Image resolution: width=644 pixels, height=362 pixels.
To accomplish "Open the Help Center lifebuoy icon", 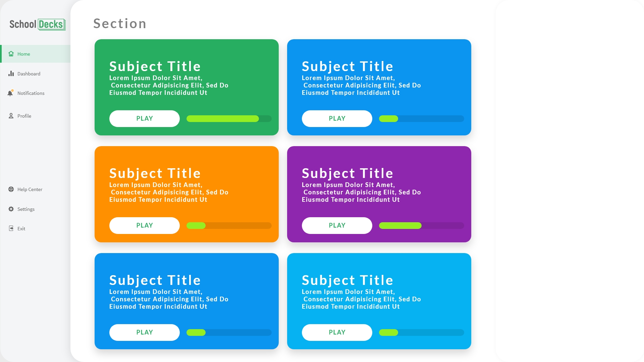I will pyautogui.click(x=11, y=189).
